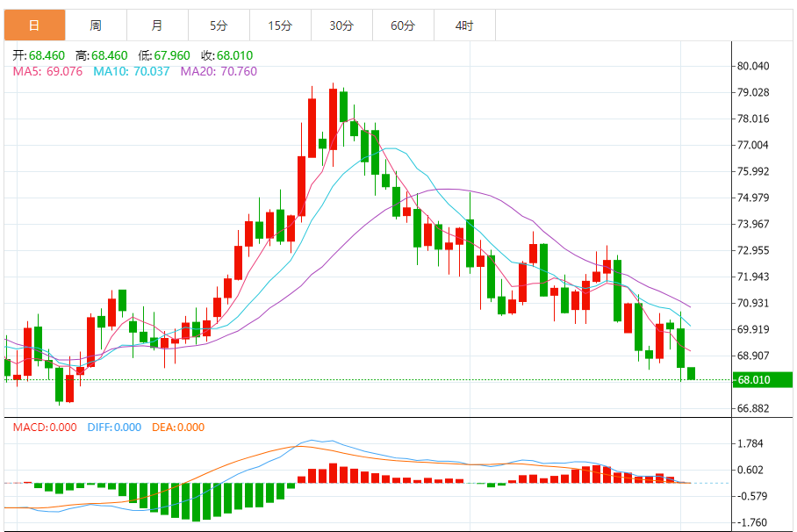Show the 30分 interval chart
797x532 pixels.
(x=341, y=25)
